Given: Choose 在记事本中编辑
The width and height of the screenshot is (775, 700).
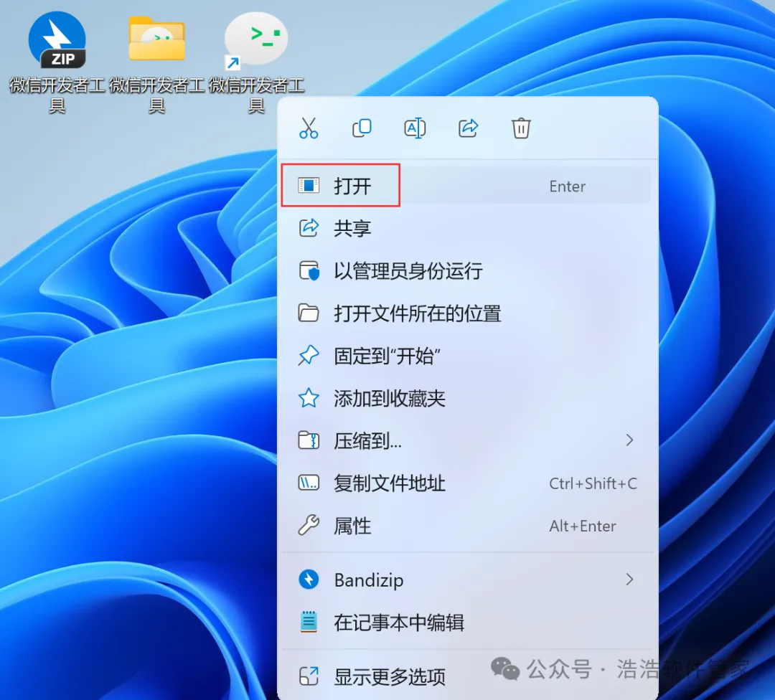Looking at the screenshot, I should pos(466,623).
